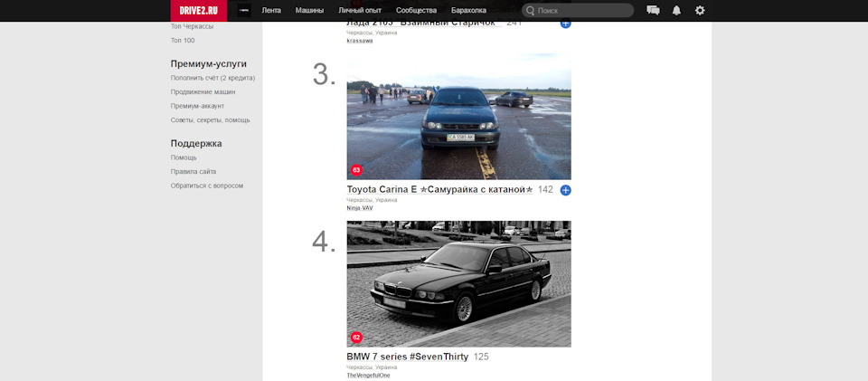Open the Барахолка menu item
Screen dimensions: 868x381
point(468,11)
